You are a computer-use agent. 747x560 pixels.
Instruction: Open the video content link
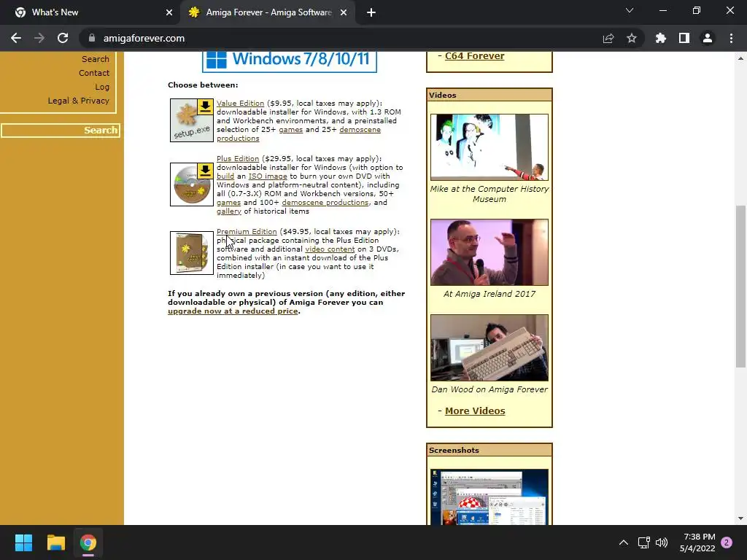coord(330,249)
